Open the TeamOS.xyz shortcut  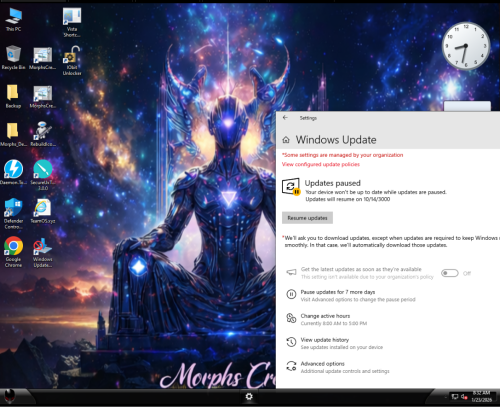click(42, 211)
